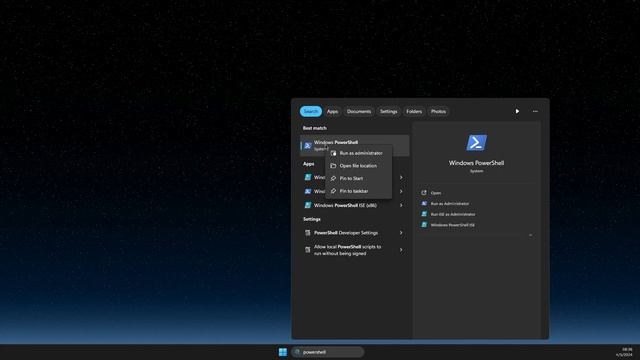The width and height of the screenshot is (640, 360).
Task: Select the Search filter tab
Action: [311, 111]
